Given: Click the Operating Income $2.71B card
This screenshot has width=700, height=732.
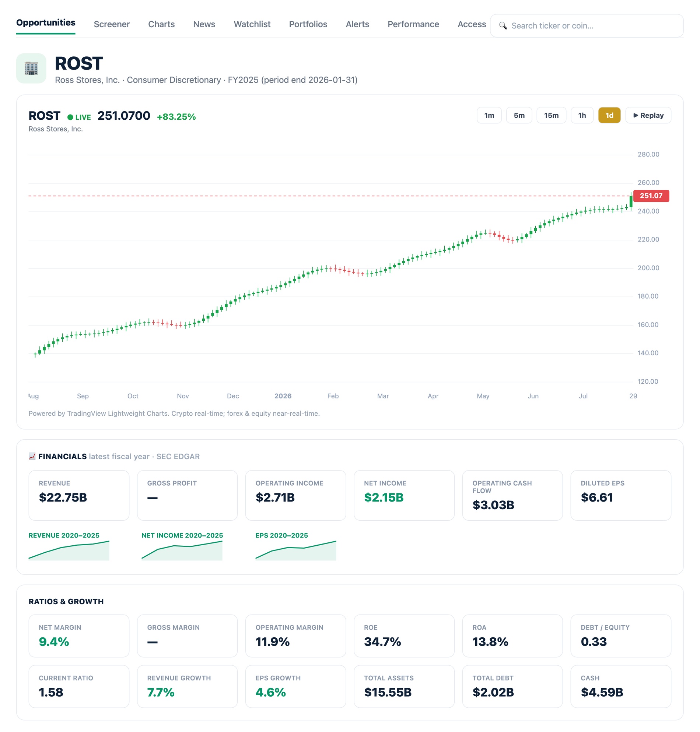Looking at the screenshot, I should (295, 495).
